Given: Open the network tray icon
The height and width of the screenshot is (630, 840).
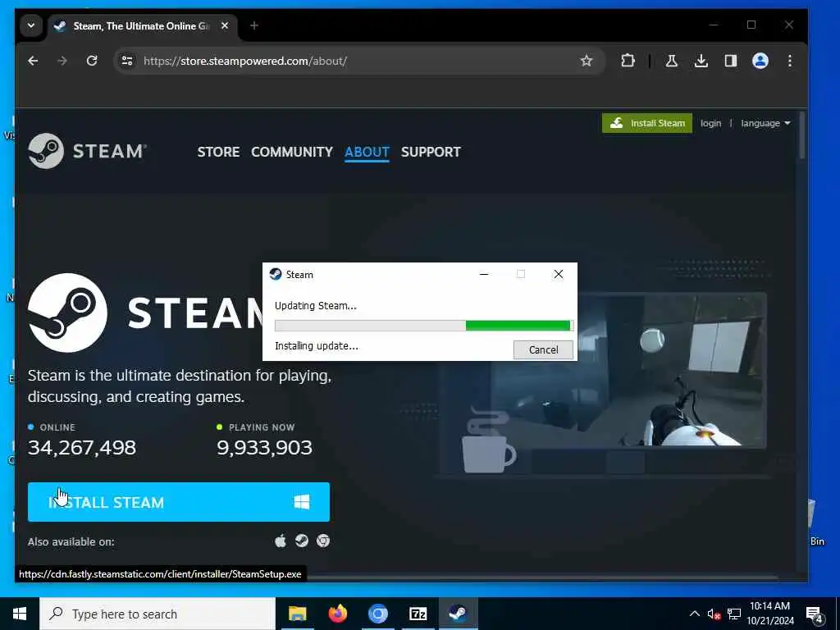Looking at the screenshot, I should click(x=734, y=614).
